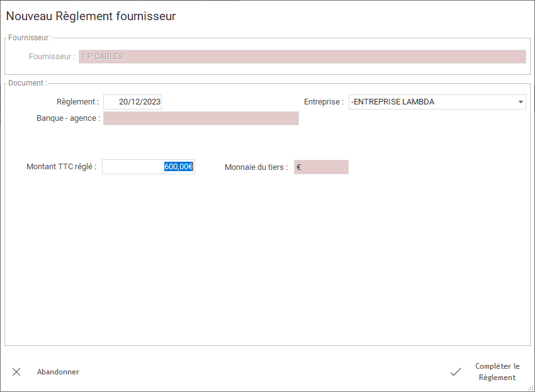Click the resize grip in window corner
Viewport: 535px width, 392px height.
click(531, 388)
